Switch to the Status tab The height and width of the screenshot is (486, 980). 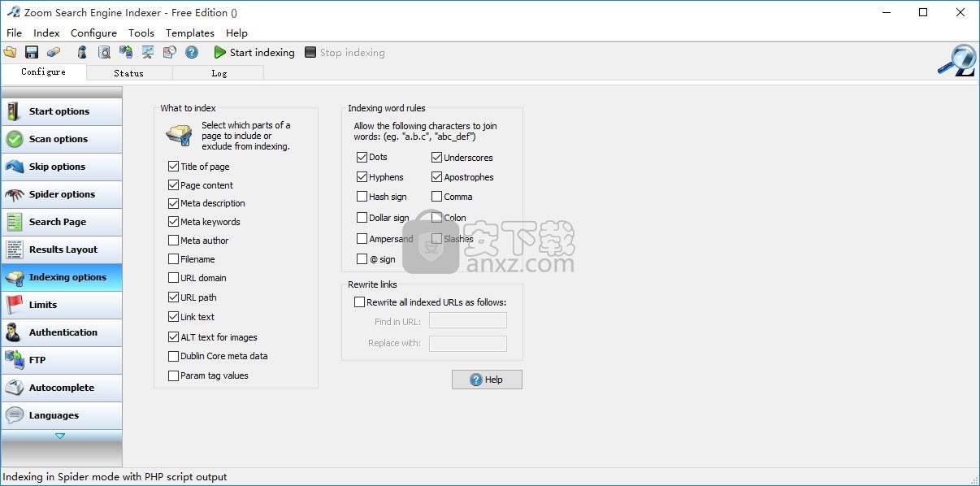click(129, 72)
